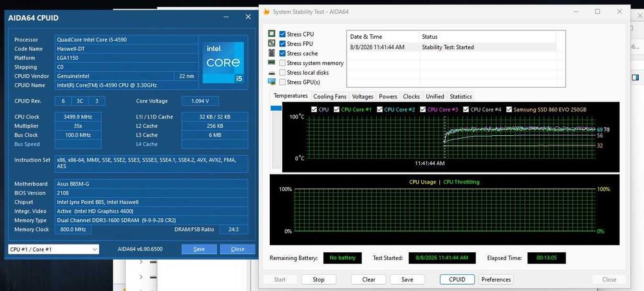Image resolution: width=644 pixels, height=291 pixels.
Task: Click the AIDA64 v6.90.6500 version label
Action: tap(140, 249)
